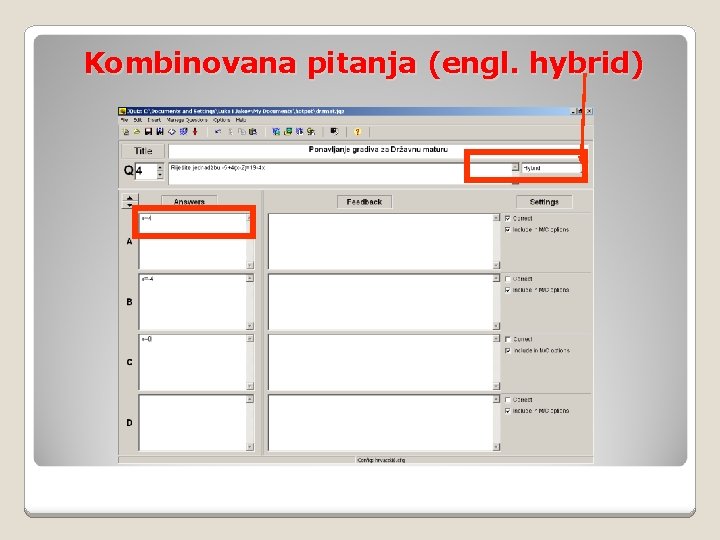
Task: Click answer C scrollbar down arrow
Action: click(x=250, y=386)
